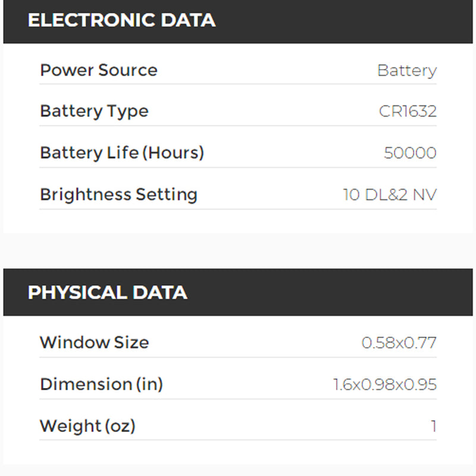Image resolution: width=476 pixels, height=476 pixels.
Task: Click the 1.6x0.98x0.95 dimension value
Action: [x=385, y=384]
